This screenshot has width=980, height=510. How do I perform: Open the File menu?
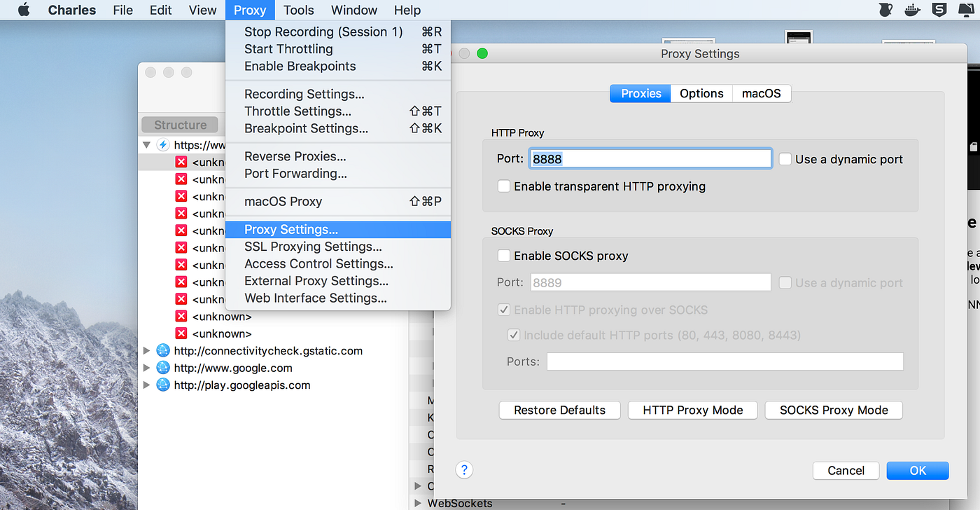pos(123,10)
